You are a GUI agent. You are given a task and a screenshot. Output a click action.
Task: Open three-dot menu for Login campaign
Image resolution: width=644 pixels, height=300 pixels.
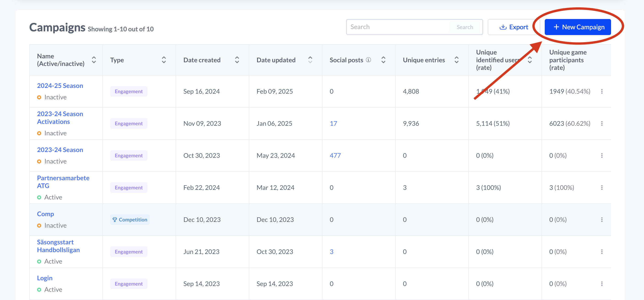(601, 284)
